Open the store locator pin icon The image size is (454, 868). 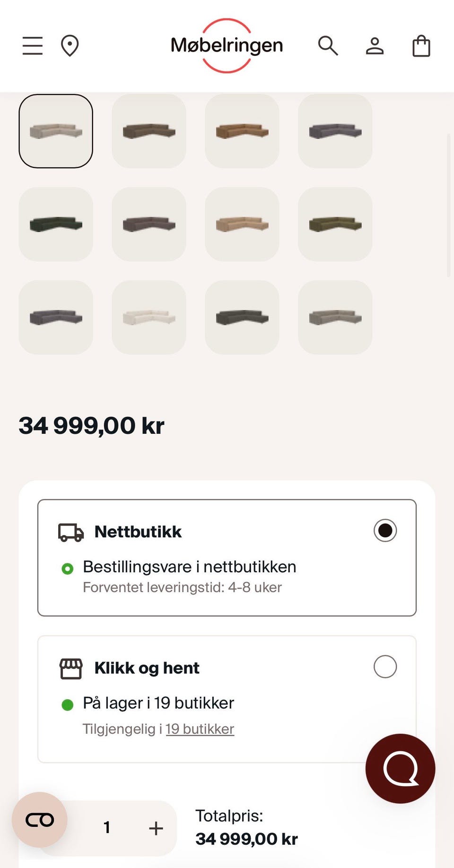pos(70,46)
